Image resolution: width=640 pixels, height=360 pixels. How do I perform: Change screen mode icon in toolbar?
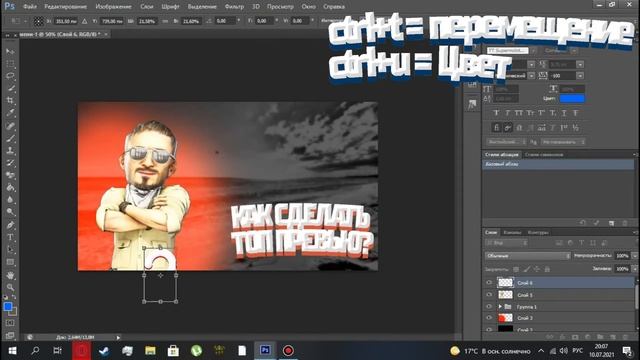(x=10, y=336)
